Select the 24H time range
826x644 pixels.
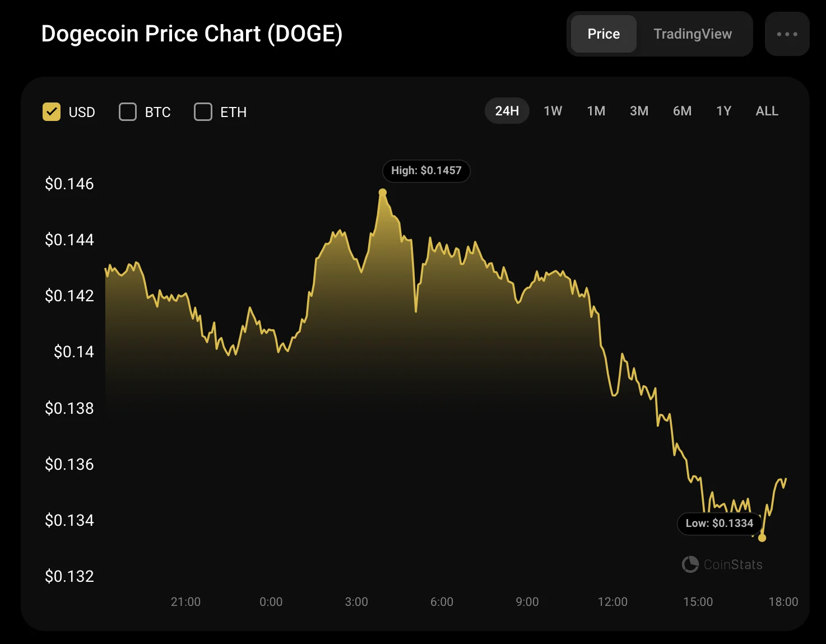[x=507, y=111]
